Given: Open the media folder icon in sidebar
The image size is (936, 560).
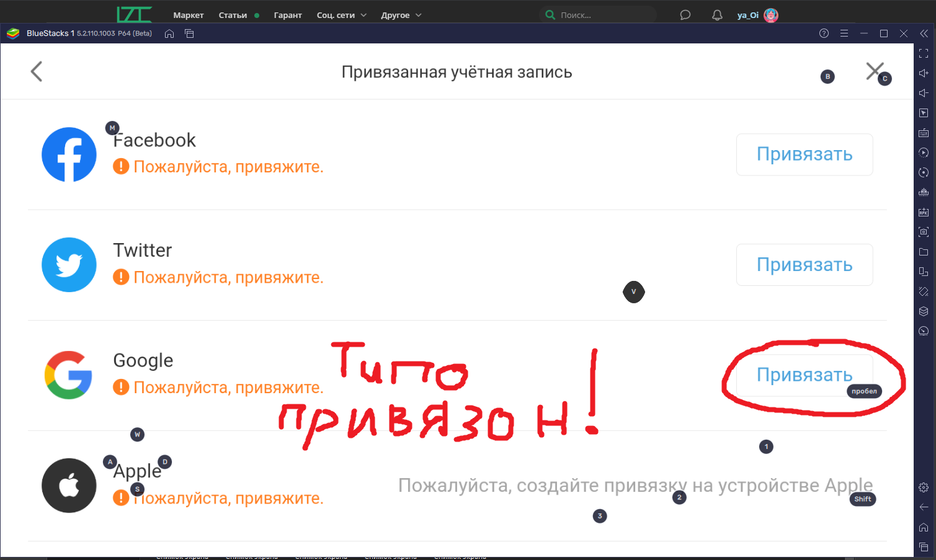Looking at the screenshot, I should click(x=924, y=252).
